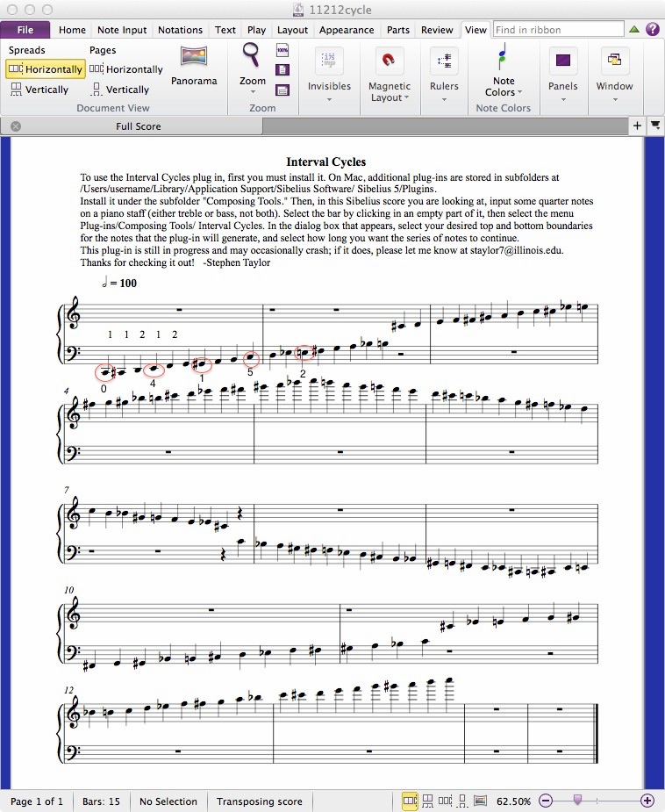Screen dimensions: 665x812
Task: Click the zoom in plus button
Action: click(647, 801)
